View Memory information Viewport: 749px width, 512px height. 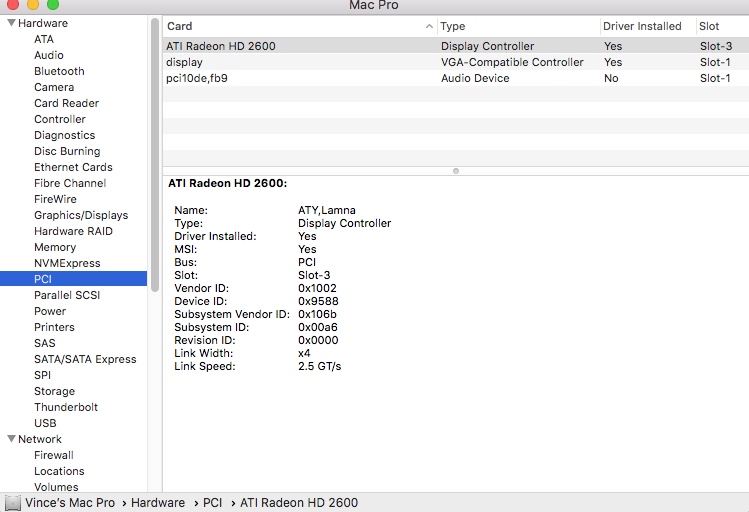(55, 247)
